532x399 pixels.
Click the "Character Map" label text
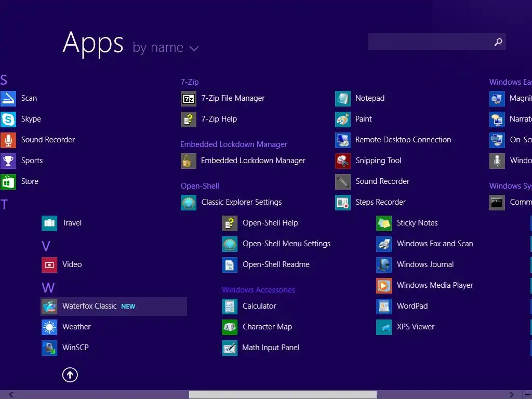point(267,327)
